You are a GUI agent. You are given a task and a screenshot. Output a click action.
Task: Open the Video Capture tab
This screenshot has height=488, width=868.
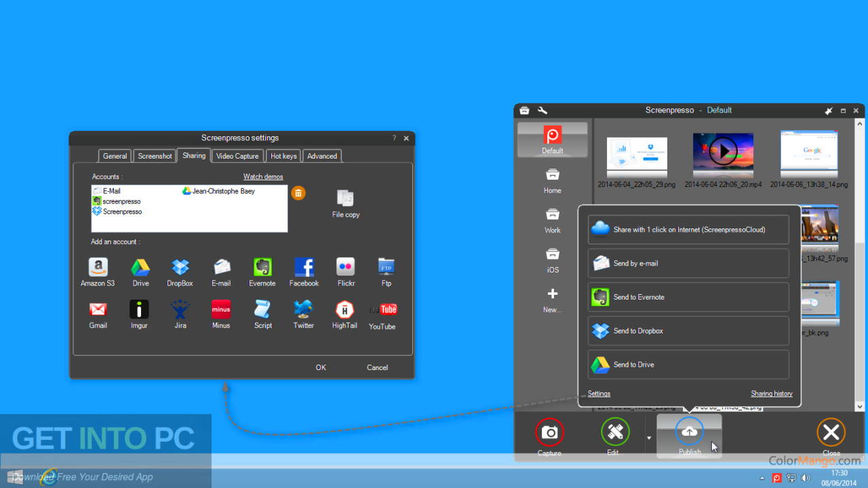point(237,156)
